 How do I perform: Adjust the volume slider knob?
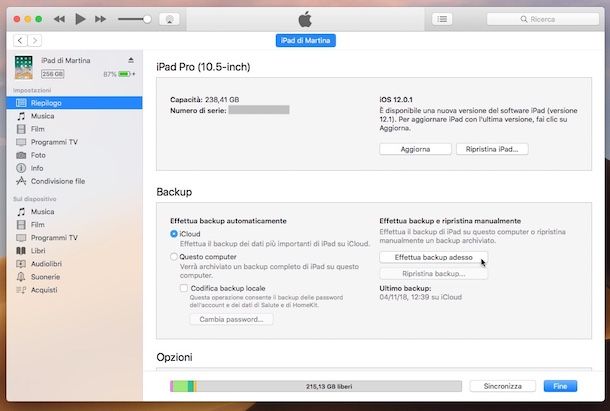pyautogui.click(x=147, y=19)
